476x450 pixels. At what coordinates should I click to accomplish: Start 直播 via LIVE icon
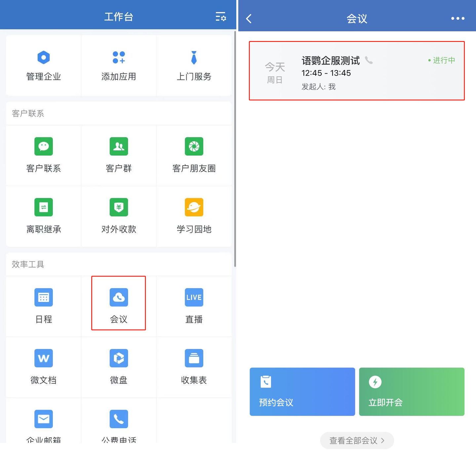click(x=194, y=297)
